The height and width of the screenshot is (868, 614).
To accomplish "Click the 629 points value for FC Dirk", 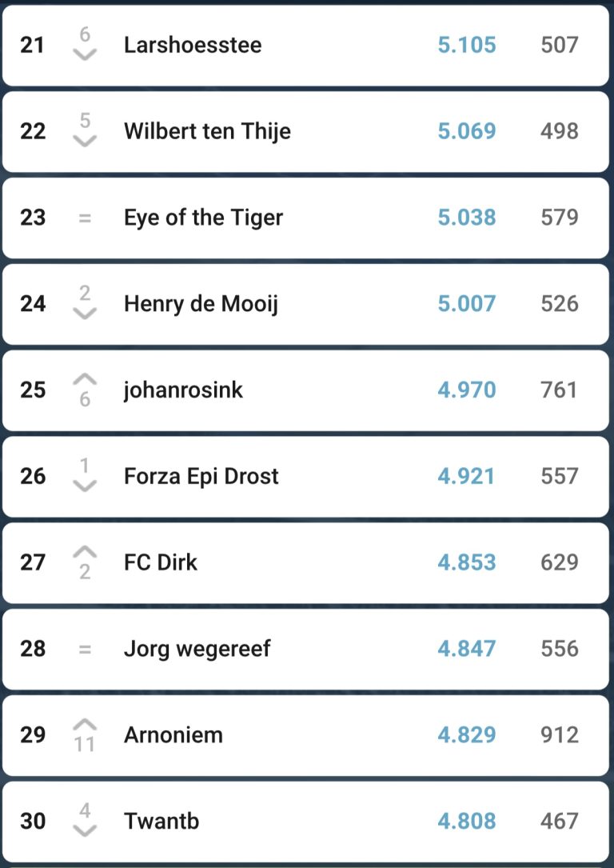I will pos(559,562).
